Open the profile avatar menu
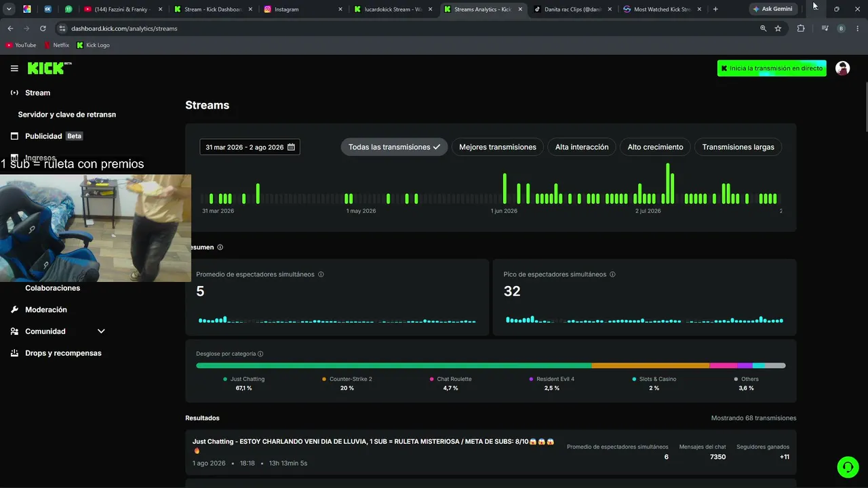 843,68
